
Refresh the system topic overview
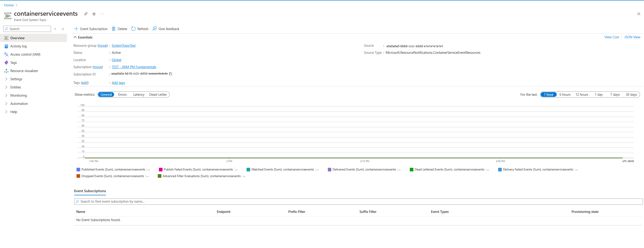click(x=140, y=29)
